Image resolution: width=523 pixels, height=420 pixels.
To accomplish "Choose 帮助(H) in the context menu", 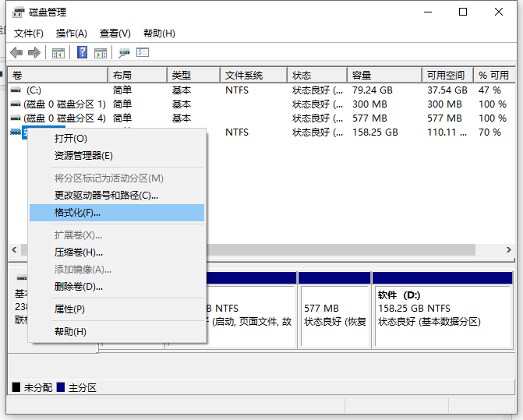I will click(117, 332).
